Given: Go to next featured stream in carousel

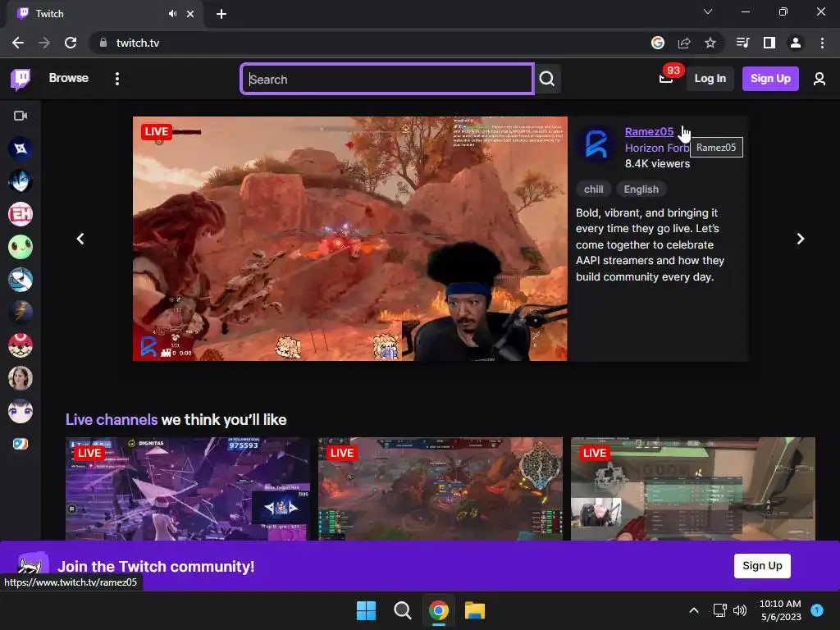Looking at the screenshot, I should coord(801,239).
